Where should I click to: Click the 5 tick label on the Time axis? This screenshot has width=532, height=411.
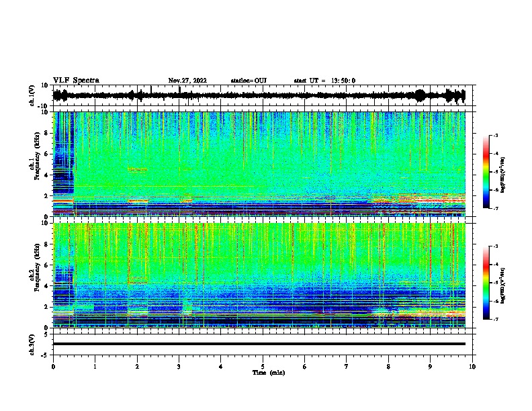263,367
